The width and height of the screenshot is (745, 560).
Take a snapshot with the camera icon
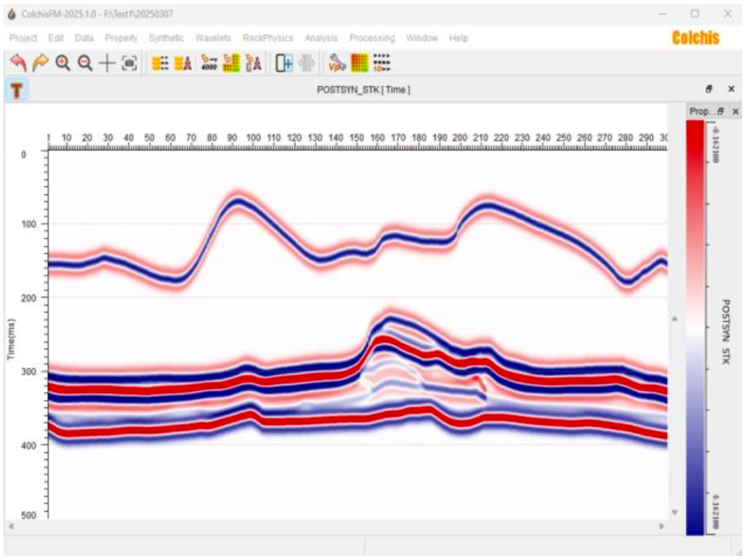coord(129,63)
